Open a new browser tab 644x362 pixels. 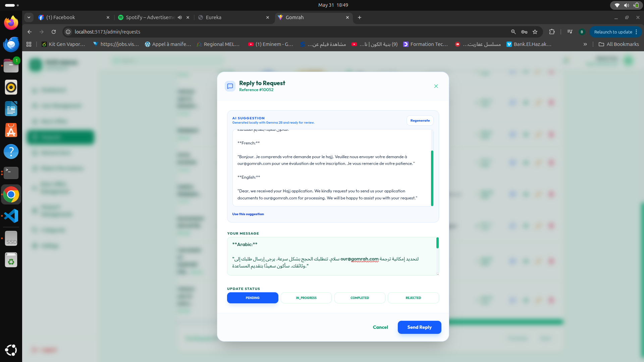pyautogui.click(x=360, y=17)
